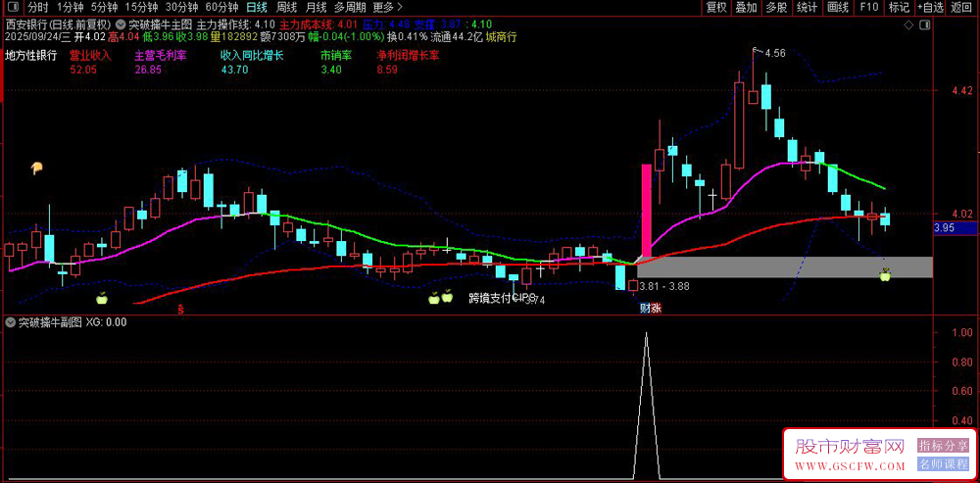Select the 月线 monthly chart tab
The image size is (980, 483).
(x=316, y=8)
